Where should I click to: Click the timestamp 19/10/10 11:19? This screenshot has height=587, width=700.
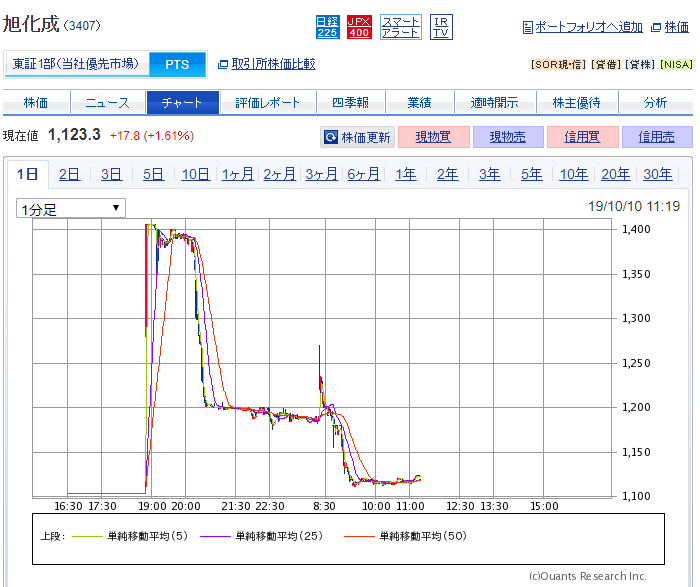[x=634, y=206]
